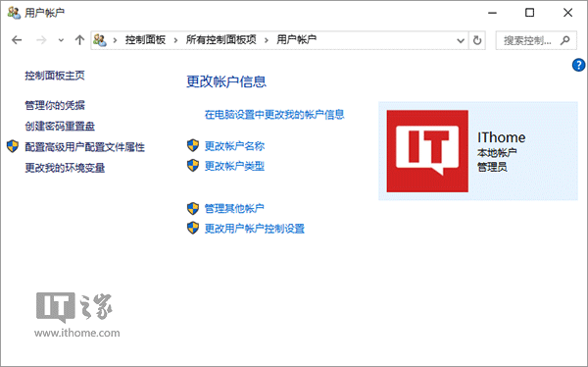Open 控制面板主页 link in sidebar
This screenshot has height=367, width=588.
click(x=55, y=76)
